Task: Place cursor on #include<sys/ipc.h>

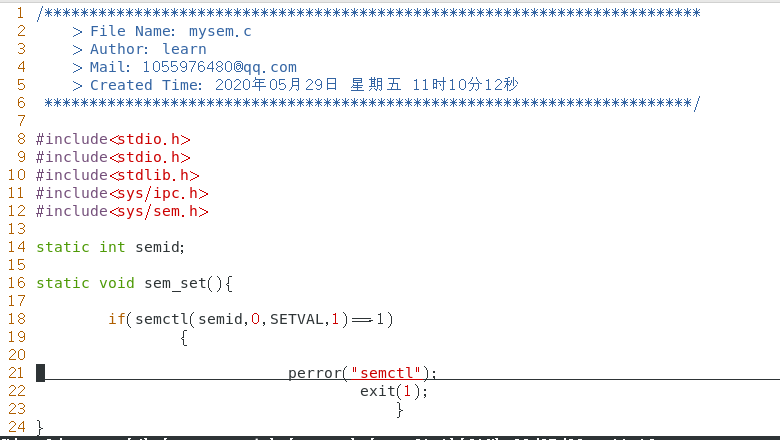Action: coord(122,193)
